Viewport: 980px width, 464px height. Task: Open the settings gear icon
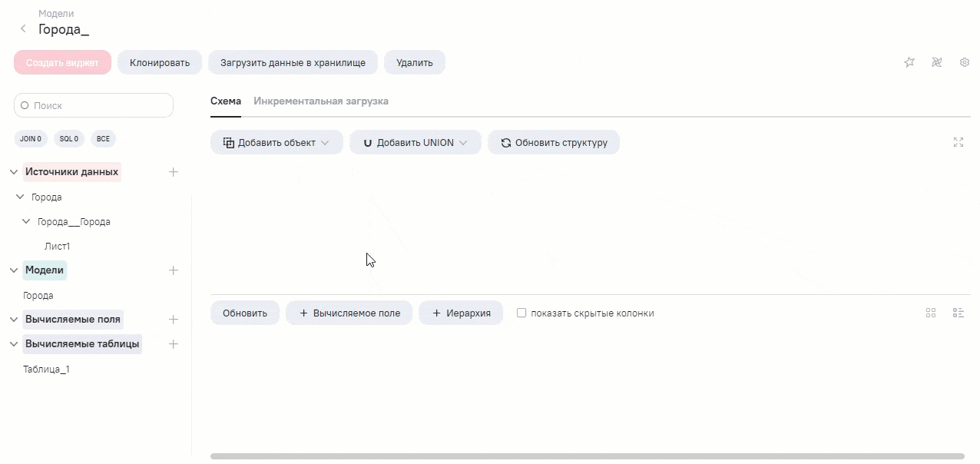[965, 62]
